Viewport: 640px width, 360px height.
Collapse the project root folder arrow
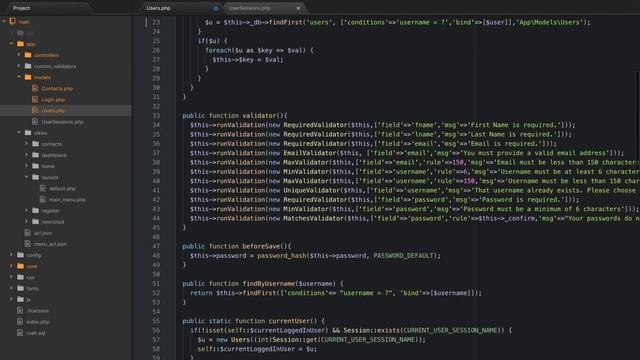pos(4,21)
